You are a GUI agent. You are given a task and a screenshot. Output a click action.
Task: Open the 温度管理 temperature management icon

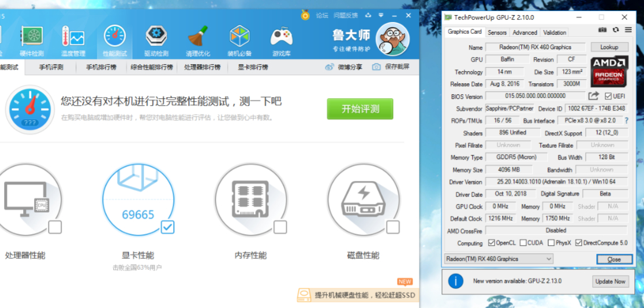tap(73, 36)
